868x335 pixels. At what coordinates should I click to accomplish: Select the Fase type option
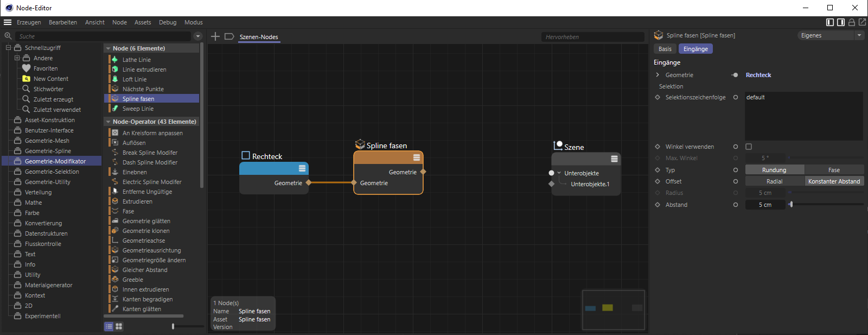click(834, 170)
